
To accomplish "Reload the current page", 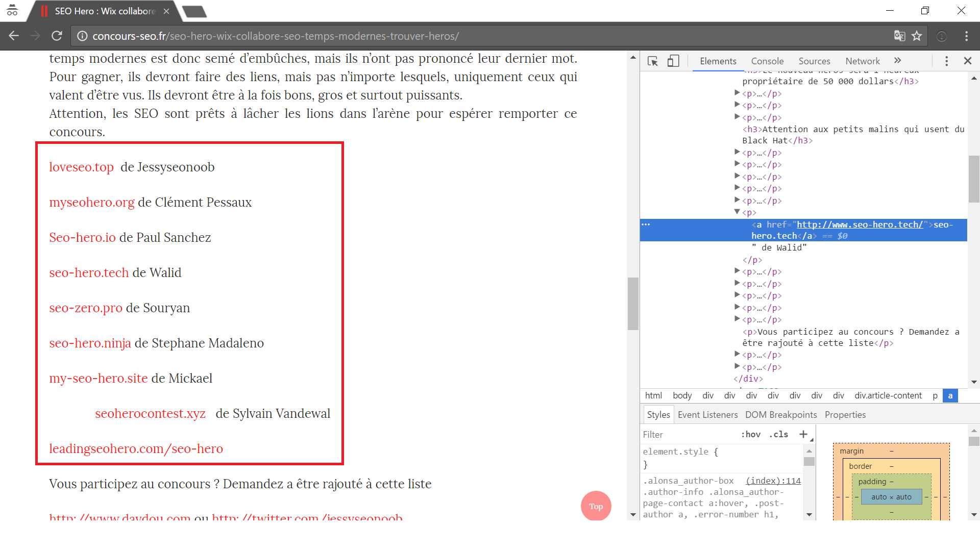I will 57,36.
